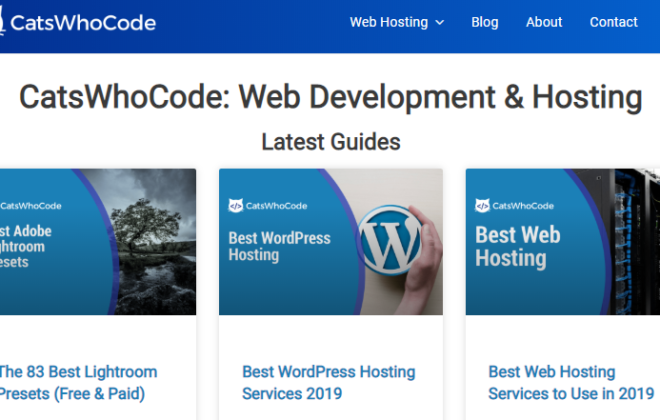Open Best Web Hosting Services 2019 link
Screen dimensions: 660x420
point(571,383)
